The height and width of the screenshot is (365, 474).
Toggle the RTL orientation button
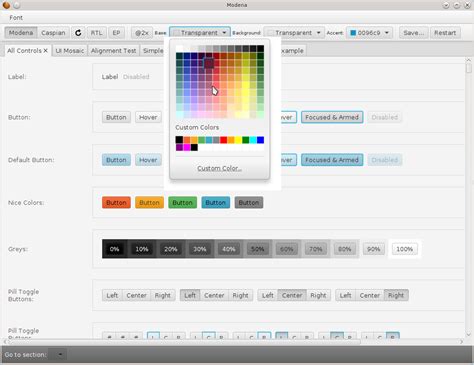(96, 33)
